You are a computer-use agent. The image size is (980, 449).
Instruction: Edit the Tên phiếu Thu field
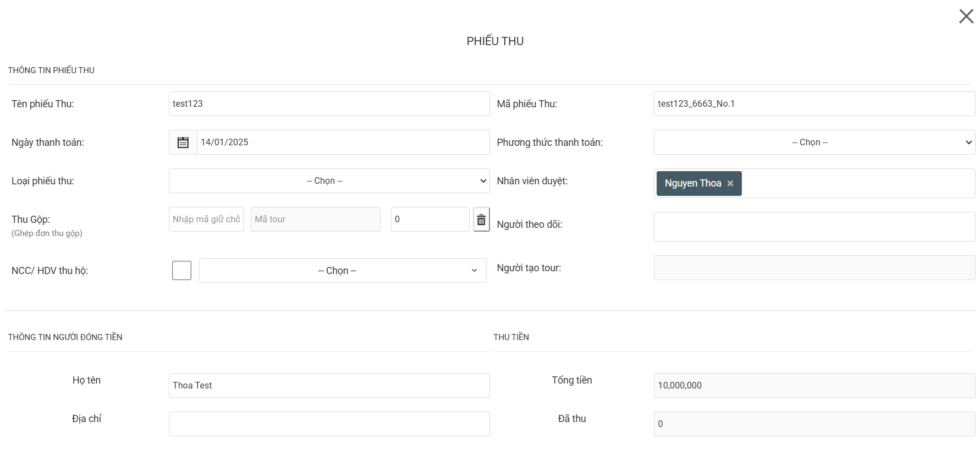point(329,104)
